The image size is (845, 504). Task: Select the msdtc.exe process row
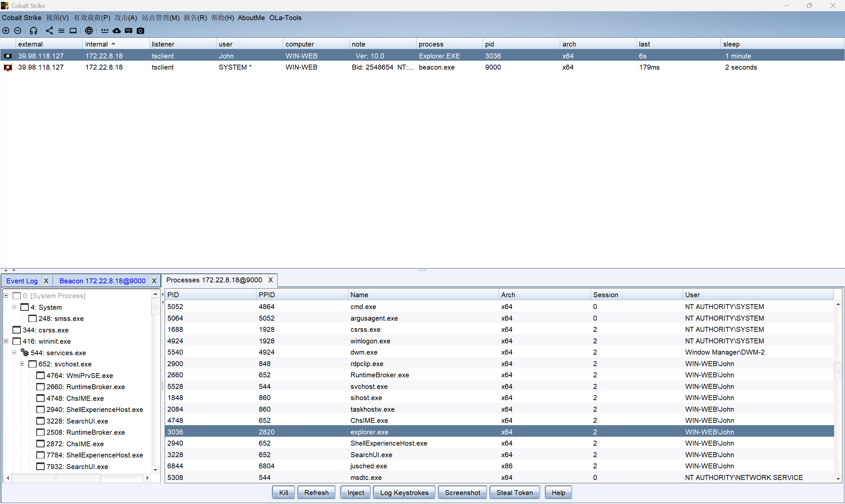(x=499, y=477)
